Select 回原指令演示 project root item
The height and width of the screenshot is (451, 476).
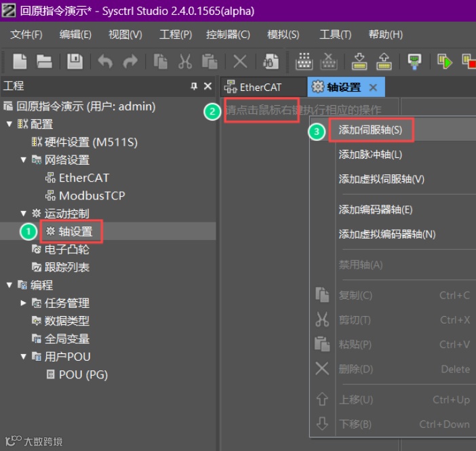click(79, 106)
